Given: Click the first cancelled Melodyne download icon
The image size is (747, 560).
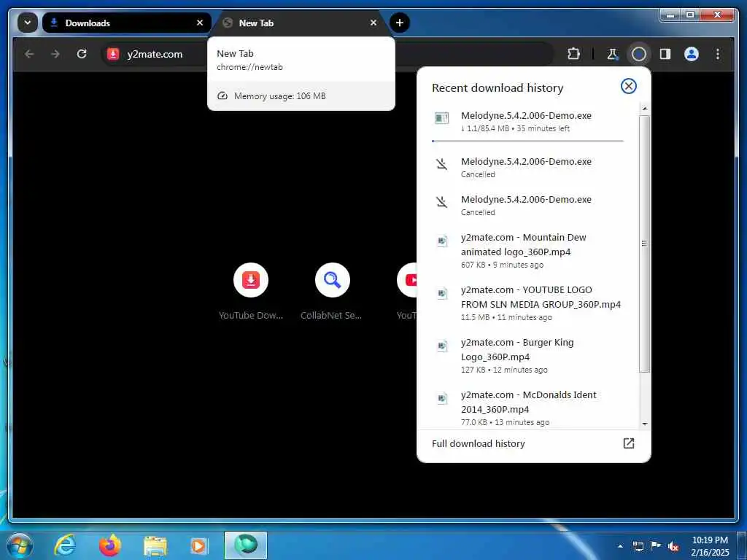Looking at the screenshot, I should (441, 165).
